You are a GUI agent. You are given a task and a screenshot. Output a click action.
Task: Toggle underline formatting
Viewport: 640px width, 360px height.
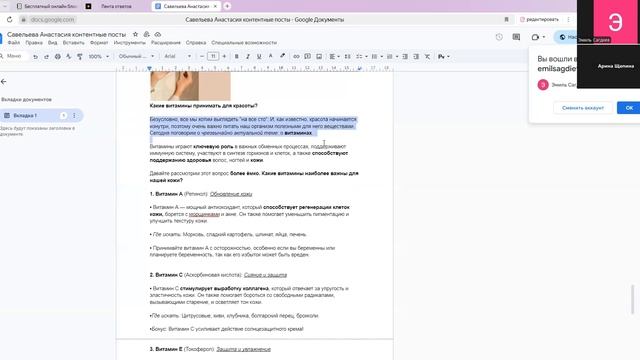pos(259,56)
